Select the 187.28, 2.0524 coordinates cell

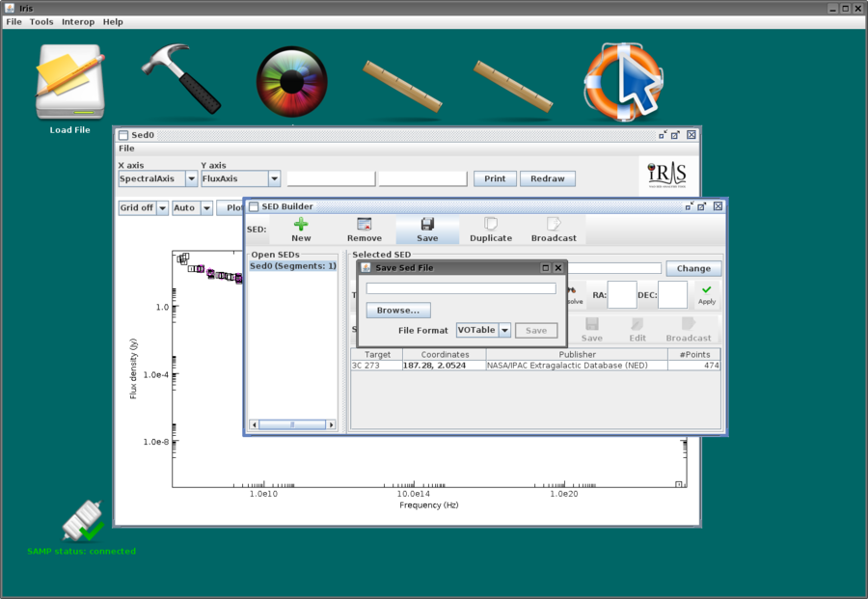pyautogui.click(x=445, y=366)
